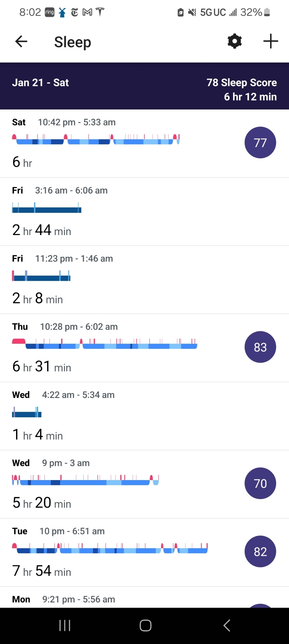Open the Monday 9:21 pm - 5:56 am entry
289x644 pixels.
click(79, 599)
